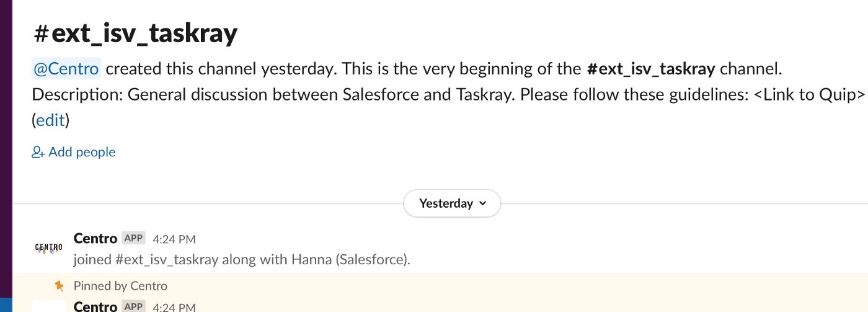The width and height of the screenshot is (868, 312).
Task: Click the Pinned by Centro label
Action: [120, 286]
